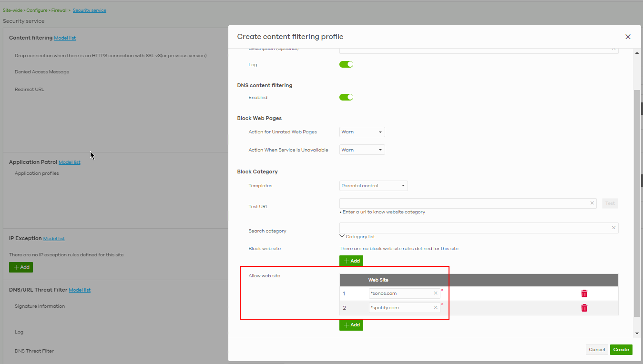643x364 pixels.
Task: Clear the Test URL field
Action: point(592,203)
